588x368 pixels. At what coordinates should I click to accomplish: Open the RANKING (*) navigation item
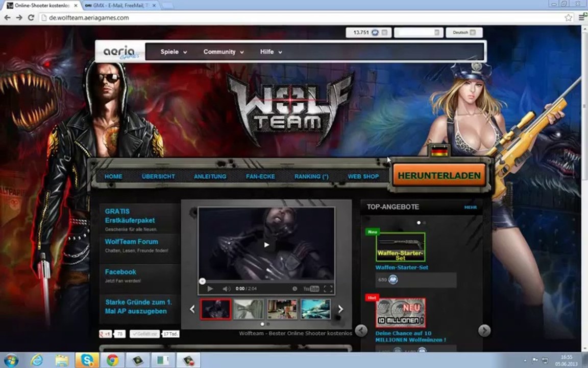pos(312,176)
